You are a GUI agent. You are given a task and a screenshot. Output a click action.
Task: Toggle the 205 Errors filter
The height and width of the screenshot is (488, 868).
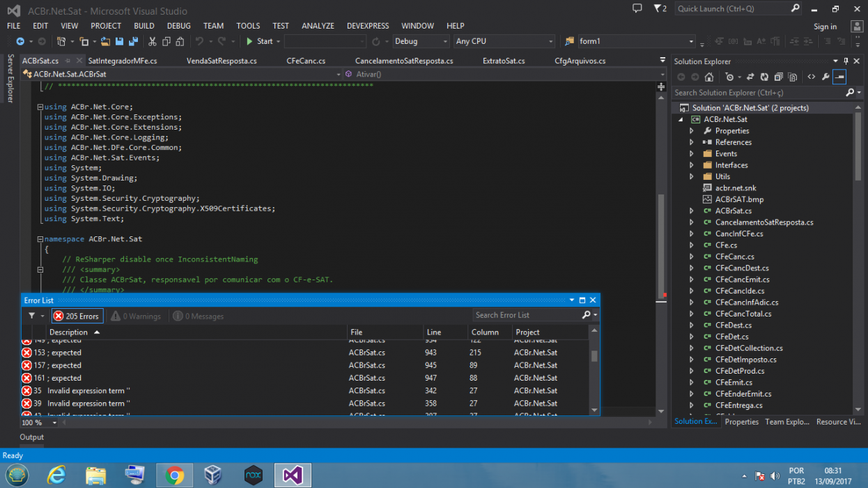[x=77, y=317]
